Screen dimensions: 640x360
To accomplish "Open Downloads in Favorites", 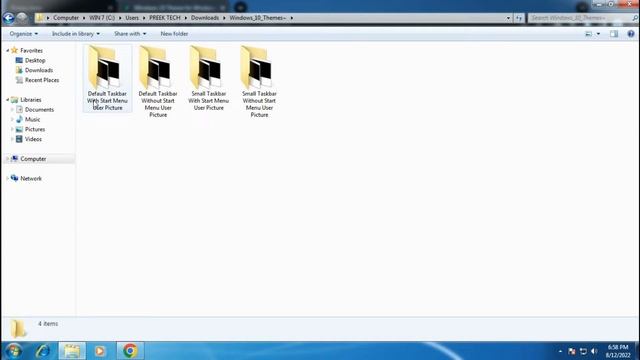I will (39, 70).
